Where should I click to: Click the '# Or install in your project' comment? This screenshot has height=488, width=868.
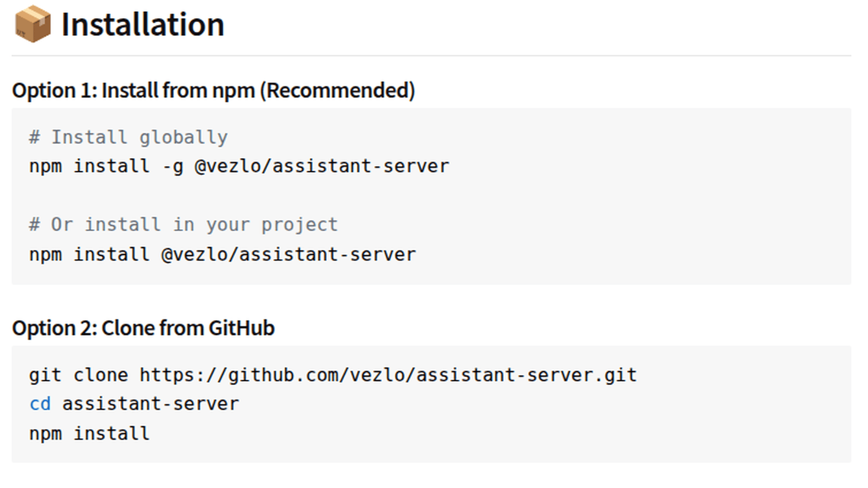[184, 225]
